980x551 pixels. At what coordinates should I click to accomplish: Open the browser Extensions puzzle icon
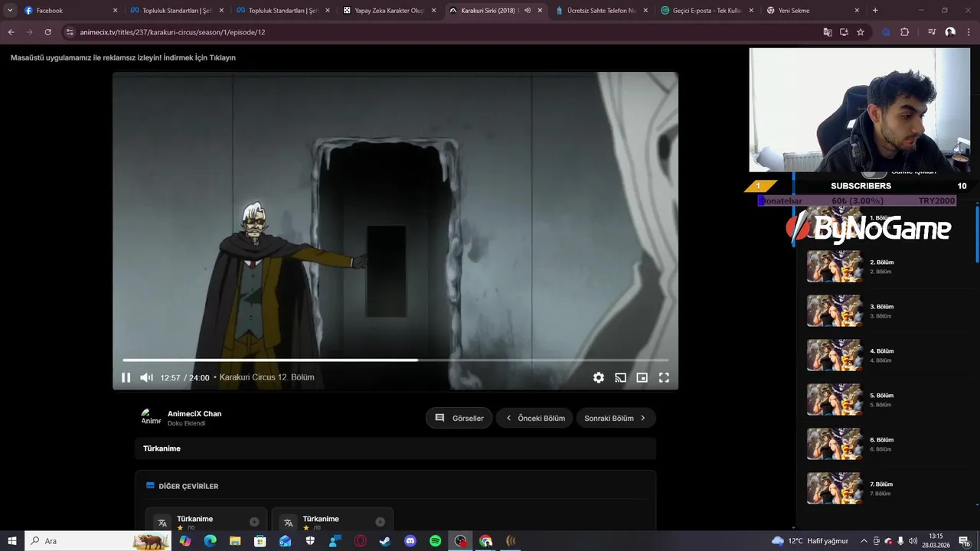905,32
